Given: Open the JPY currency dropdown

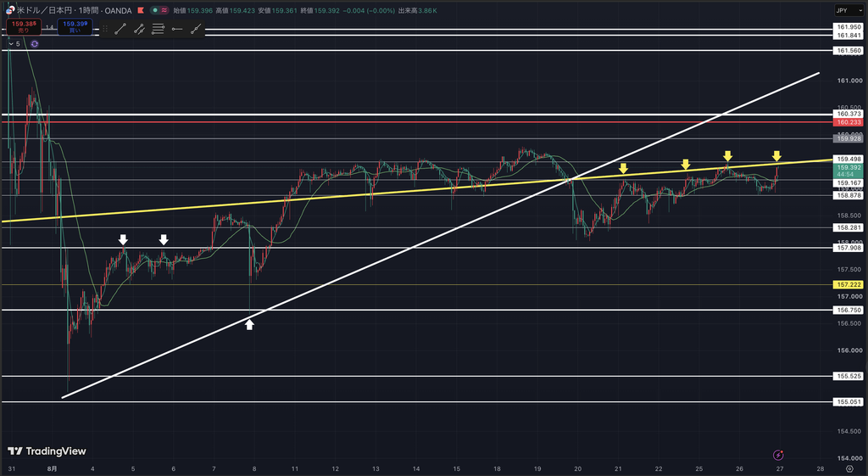Looking at the screenshot, I should pyautogui.click(x=849, y=10).
